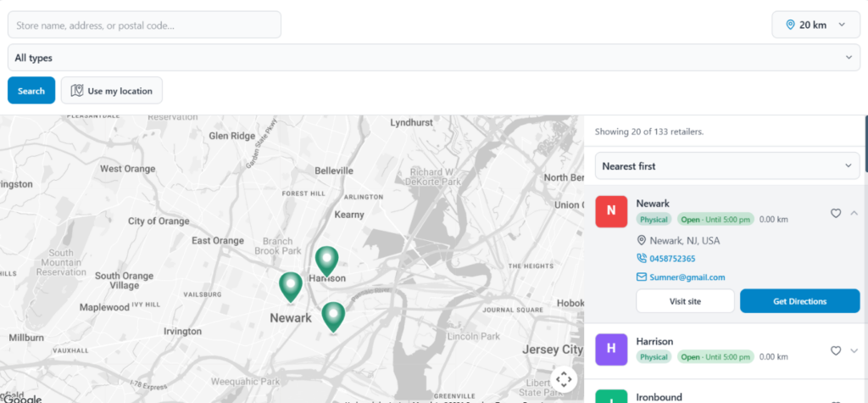Click the Glen Ridge label on the map
Viewport: 868px width, 403px height.
tap(232, 136)
